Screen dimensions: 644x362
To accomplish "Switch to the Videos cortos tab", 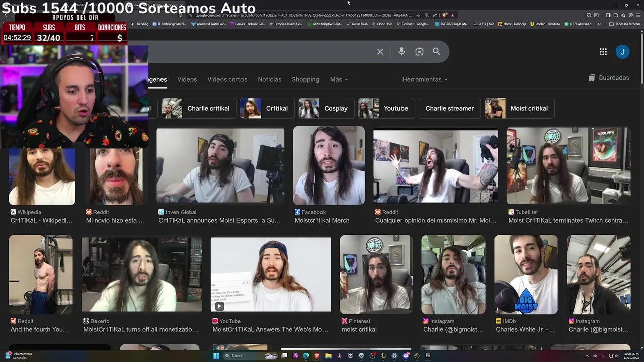I will pos(227,79).
